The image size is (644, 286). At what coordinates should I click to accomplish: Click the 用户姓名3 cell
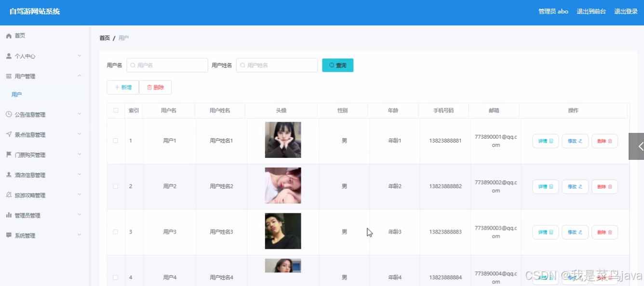221,232
